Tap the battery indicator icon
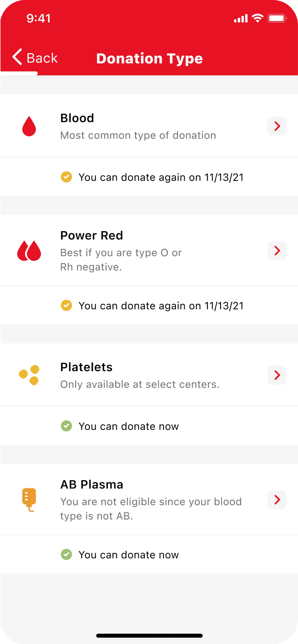This screenshot has height=644, width=298. (277, 18)
